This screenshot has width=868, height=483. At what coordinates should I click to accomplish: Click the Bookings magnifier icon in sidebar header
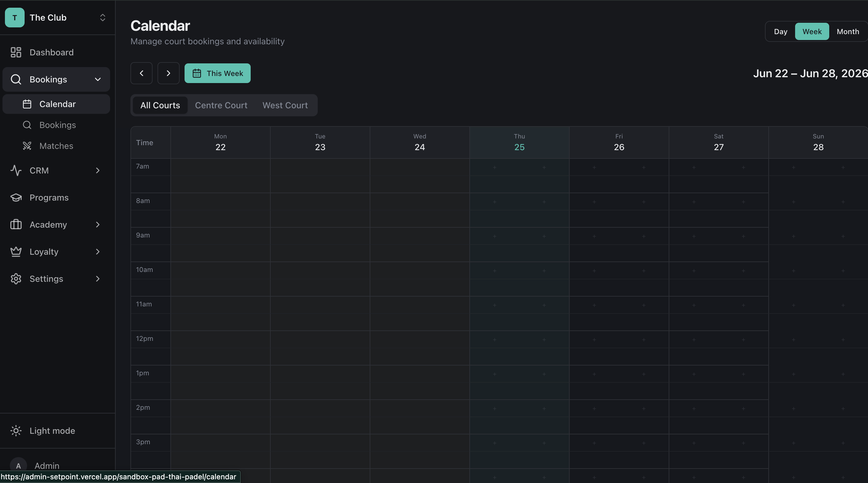point(16,79)
